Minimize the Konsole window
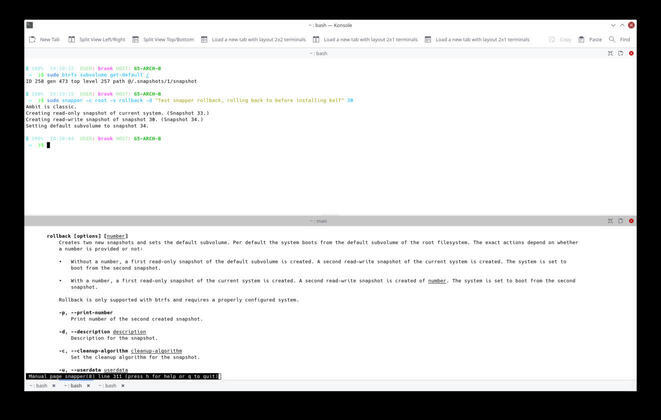The height and width of the screenshot is (420, 661). coord(613,25)
